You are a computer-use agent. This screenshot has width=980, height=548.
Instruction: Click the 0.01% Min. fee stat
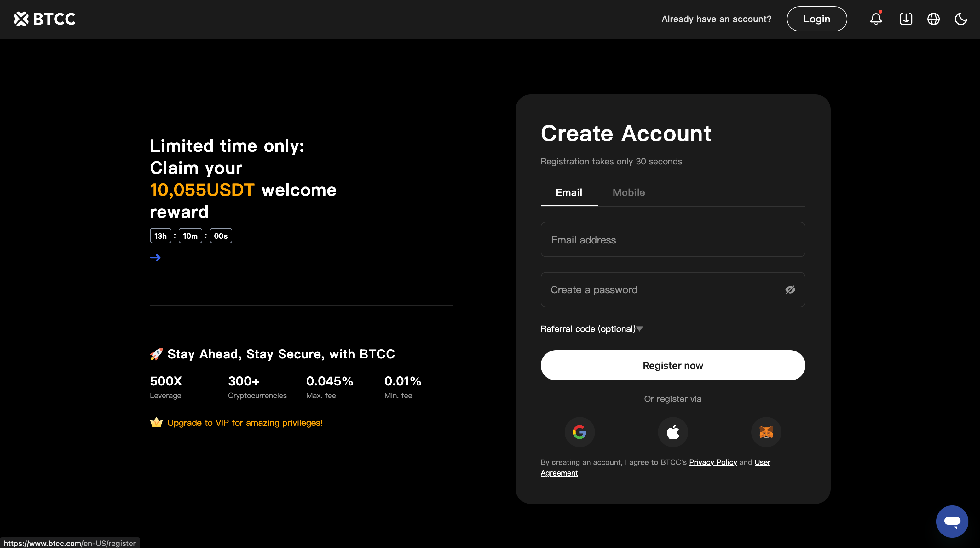[x=403, y=387]
